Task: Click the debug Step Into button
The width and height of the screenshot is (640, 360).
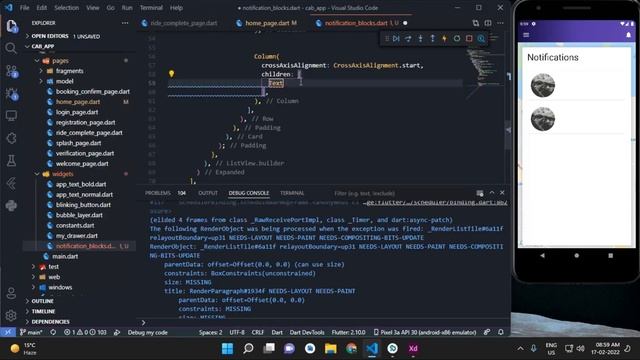Action: point(420,38)
